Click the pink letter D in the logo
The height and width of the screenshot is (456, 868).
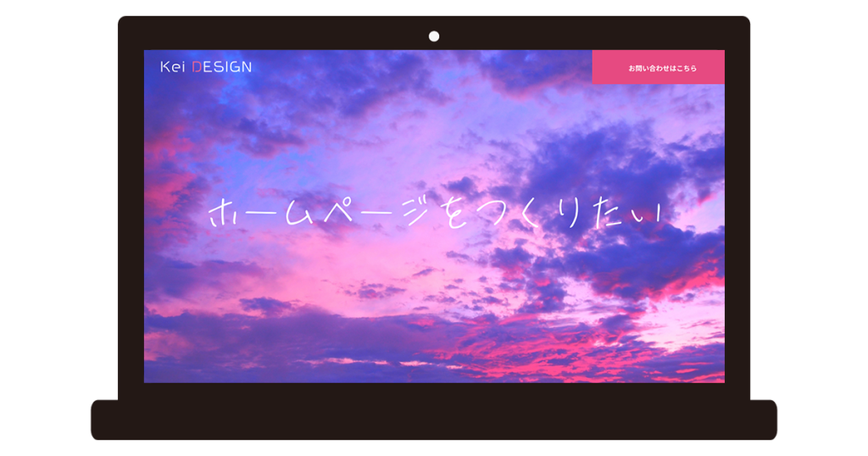pyautogui.click(x=197, y=67)
